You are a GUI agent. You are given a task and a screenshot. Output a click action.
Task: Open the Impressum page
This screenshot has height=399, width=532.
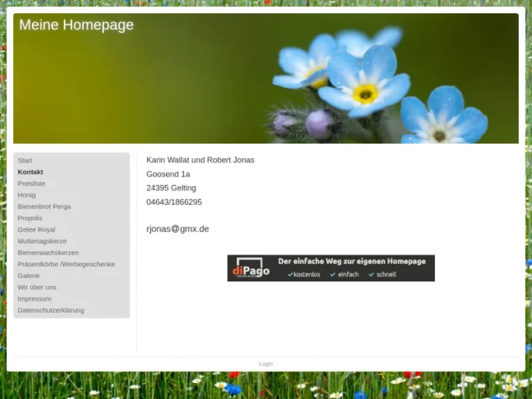[35, 299]
